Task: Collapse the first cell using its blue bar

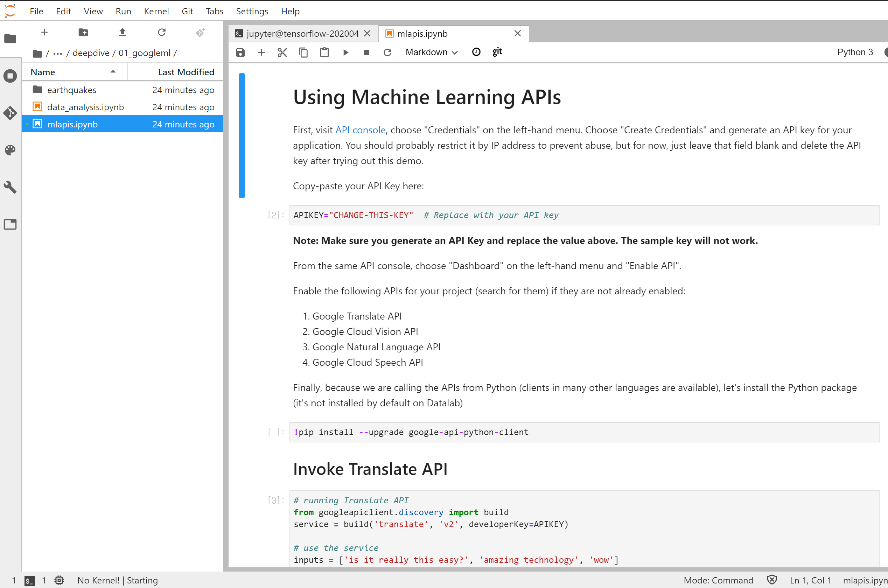Action: pyautogui.click(x=242, y=135)
